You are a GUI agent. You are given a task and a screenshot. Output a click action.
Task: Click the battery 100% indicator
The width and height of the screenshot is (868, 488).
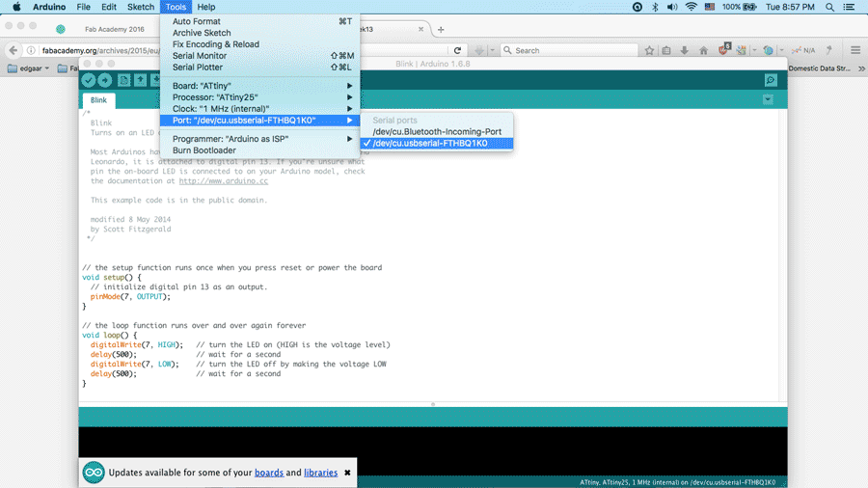pyautogui.click(x=739, y=7)
